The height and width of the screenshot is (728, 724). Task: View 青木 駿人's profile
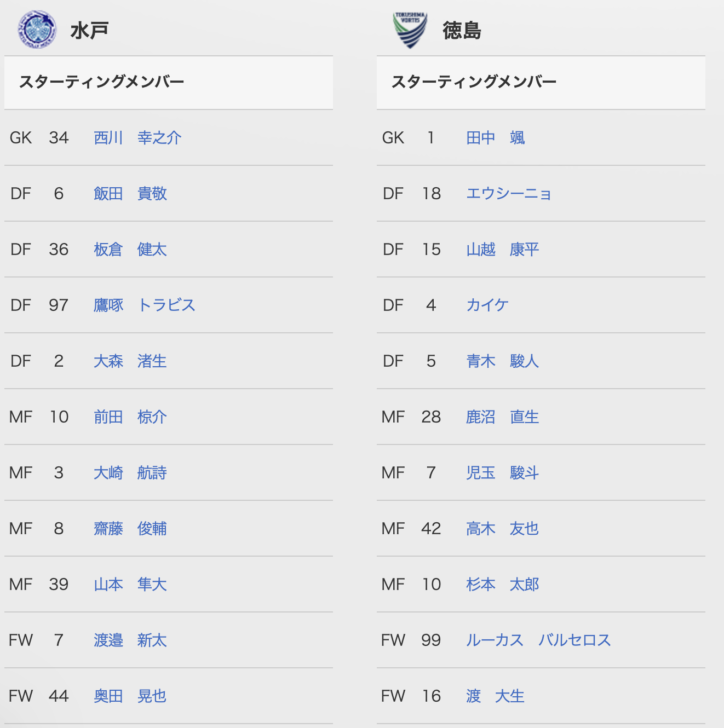503,361
